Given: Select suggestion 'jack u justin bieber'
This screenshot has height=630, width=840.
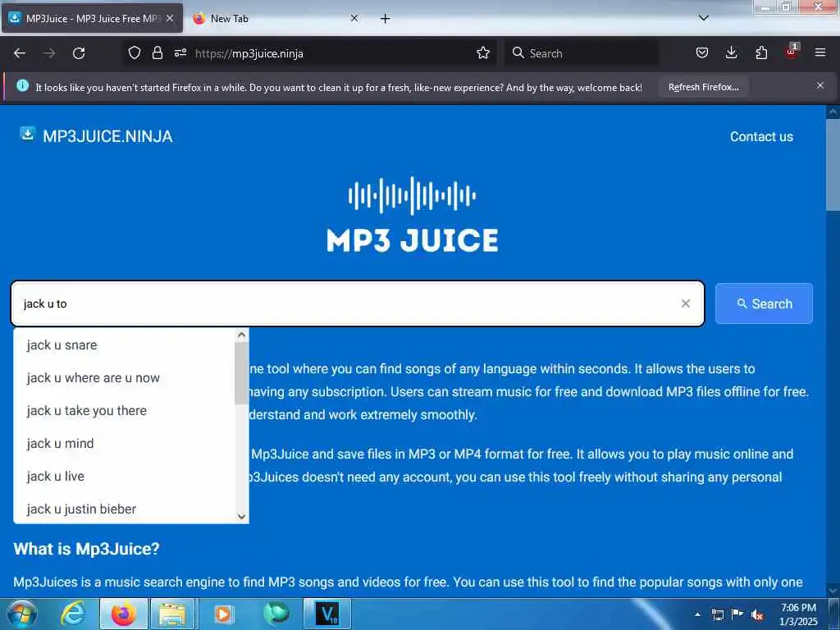Looking at the screenshot, I should pos(125,509).
